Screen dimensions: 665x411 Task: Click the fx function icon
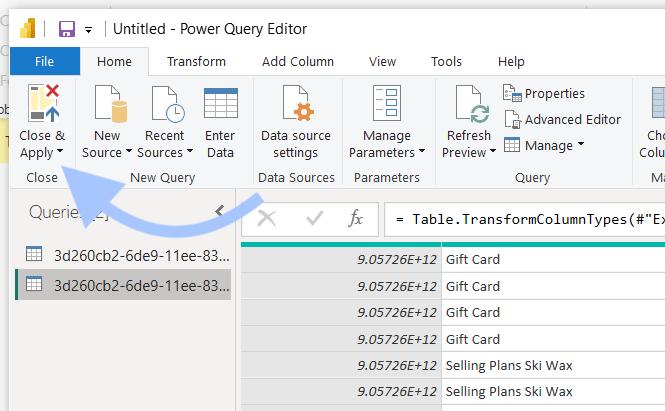(x=355, y=218)
